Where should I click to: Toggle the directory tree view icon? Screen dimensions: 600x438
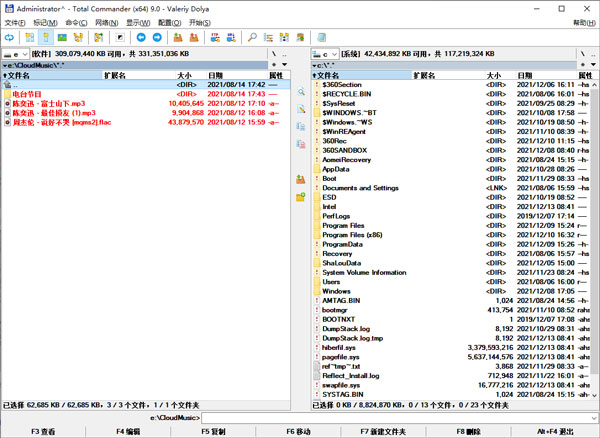tap(78, 37)
